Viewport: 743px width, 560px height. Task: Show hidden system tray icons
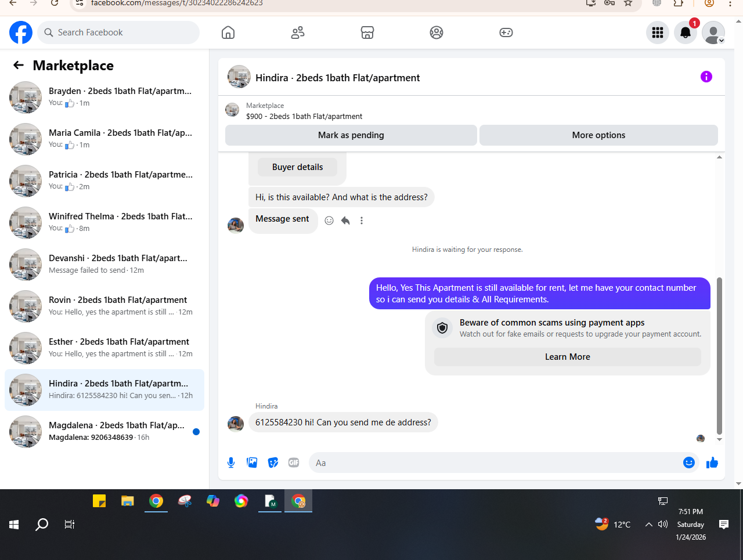click(x=648, y=525)
